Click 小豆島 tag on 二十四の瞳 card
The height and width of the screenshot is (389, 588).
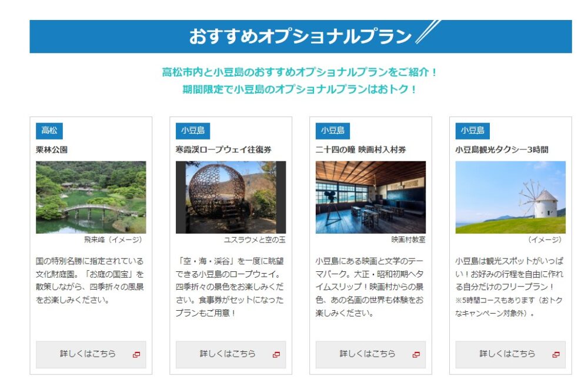[x=333, y=131]
